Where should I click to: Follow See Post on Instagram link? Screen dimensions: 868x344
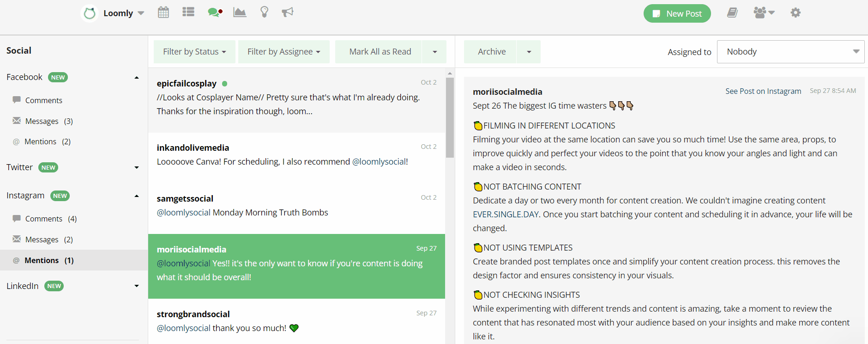763,91
